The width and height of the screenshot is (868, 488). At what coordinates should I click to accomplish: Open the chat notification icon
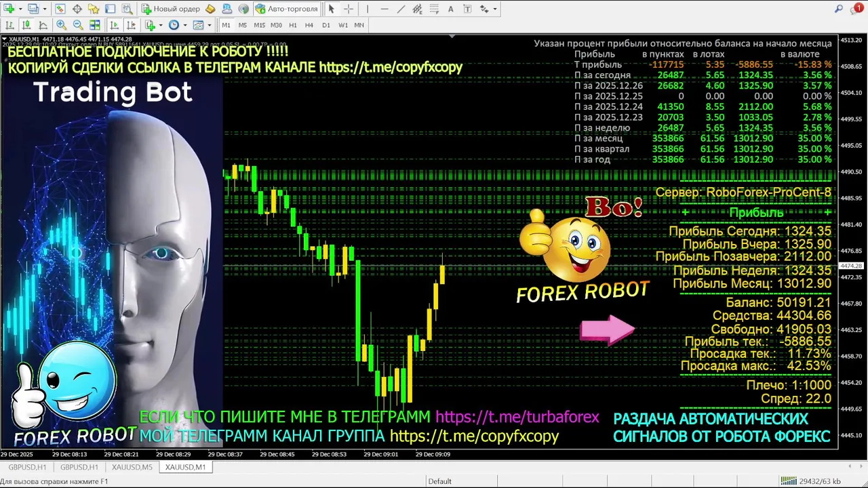[x=857, y=9]
